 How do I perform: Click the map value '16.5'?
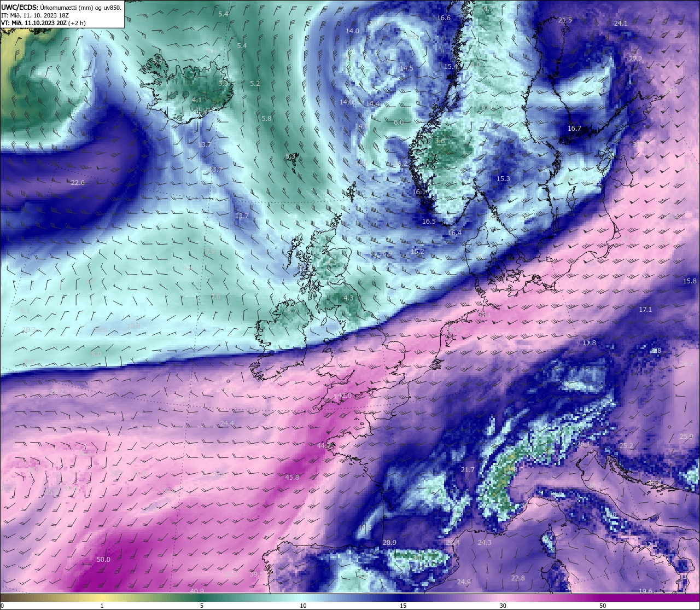(x=429, y=221)
